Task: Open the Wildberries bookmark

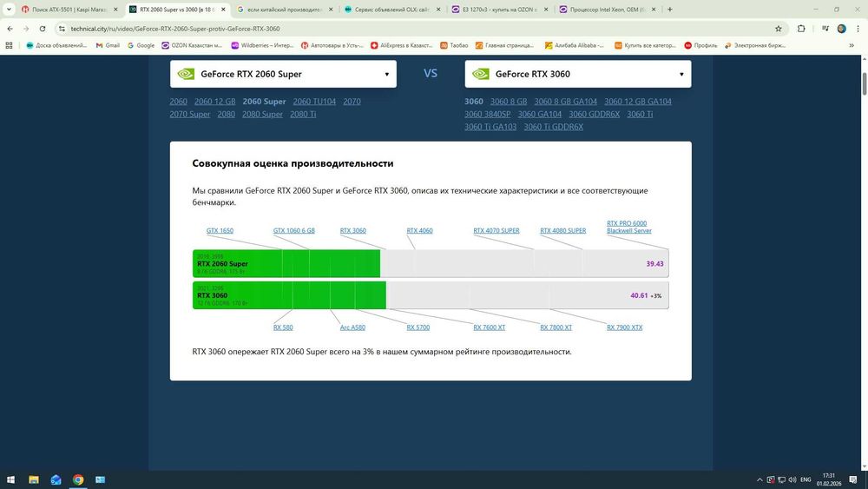Action: (262, 45)
